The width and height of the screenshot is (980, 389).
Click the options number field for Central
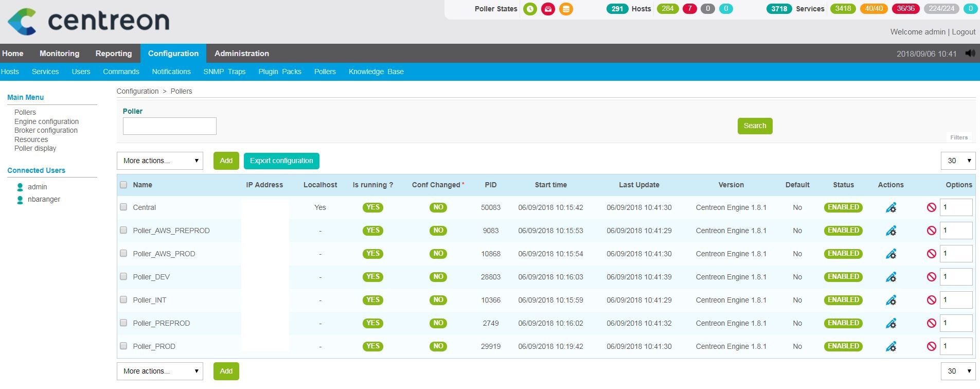tap(956, 207)
